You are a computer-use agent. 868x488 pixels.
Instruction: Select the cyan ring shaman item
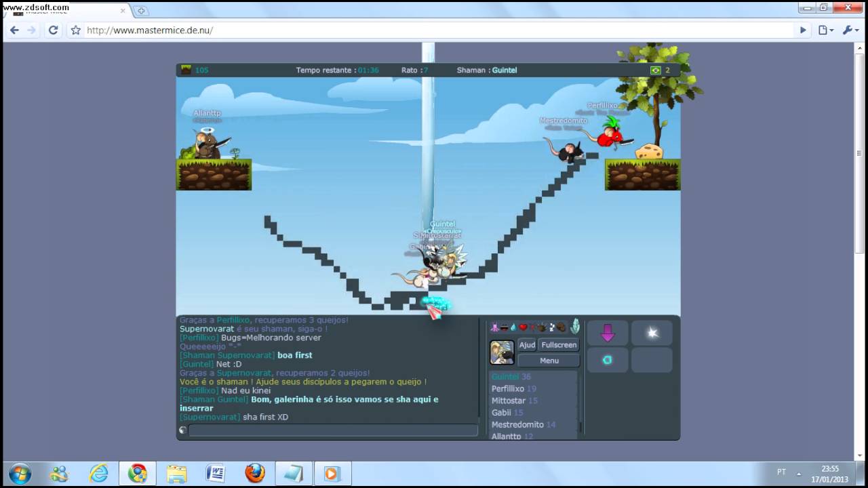click(x=608, y=360)
